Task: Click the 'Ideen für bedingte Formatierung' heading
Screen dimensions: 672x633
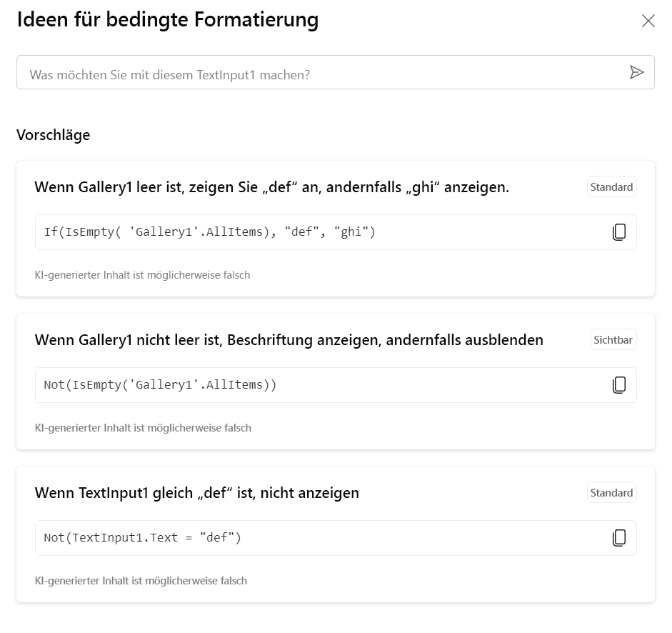Action: 168,20
